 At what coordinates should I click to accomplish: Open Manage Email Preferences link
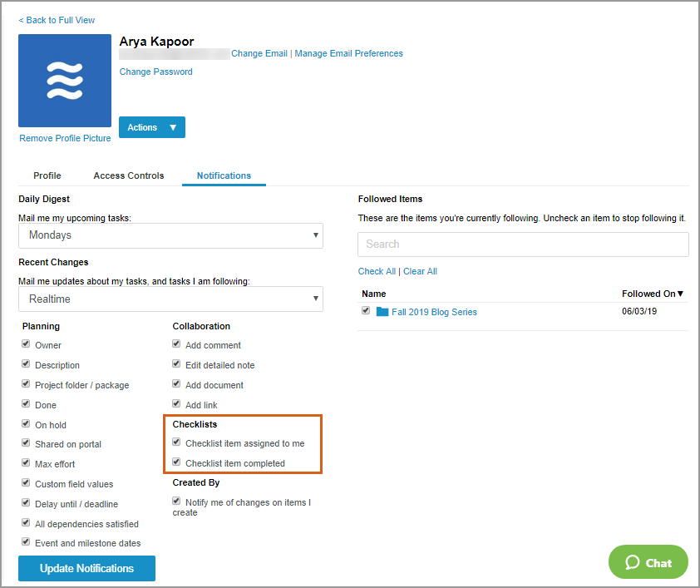(348, 53)
